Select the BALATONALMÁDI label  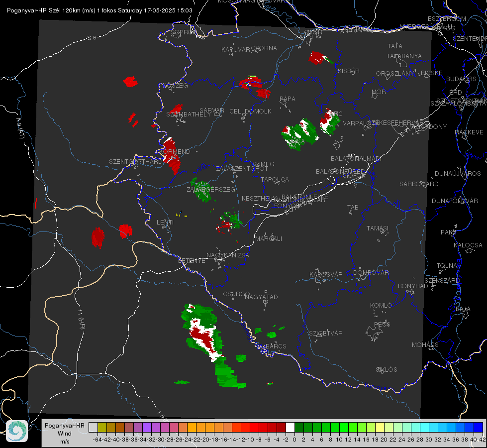click(356, 159)
